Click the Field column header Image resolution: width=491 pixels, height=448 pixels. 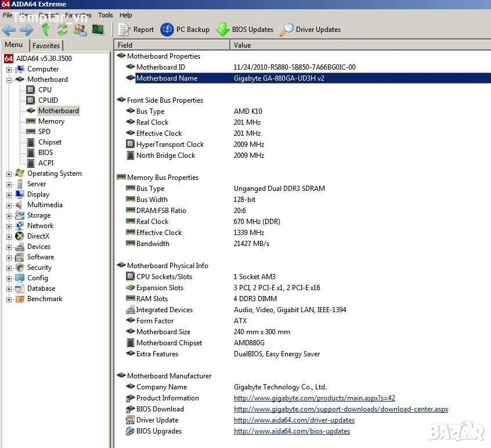coord(172,45)
